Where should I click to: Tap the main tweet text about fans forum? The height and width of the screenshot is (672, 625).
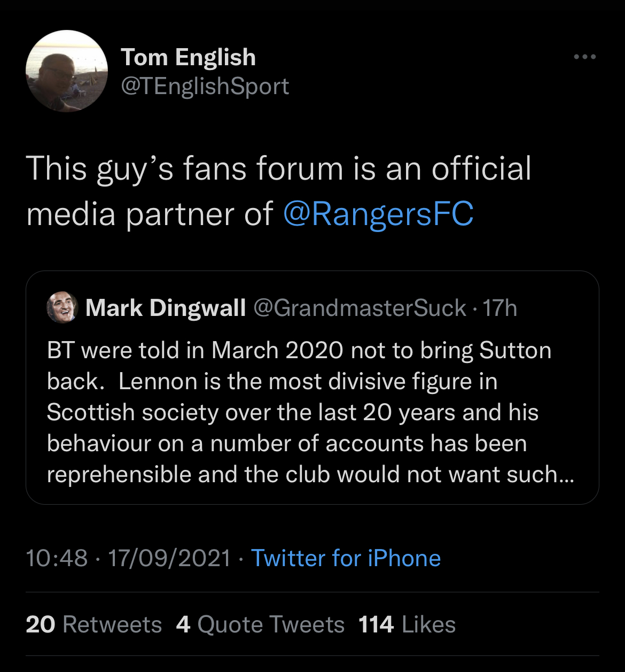click(x=279, y=191)
